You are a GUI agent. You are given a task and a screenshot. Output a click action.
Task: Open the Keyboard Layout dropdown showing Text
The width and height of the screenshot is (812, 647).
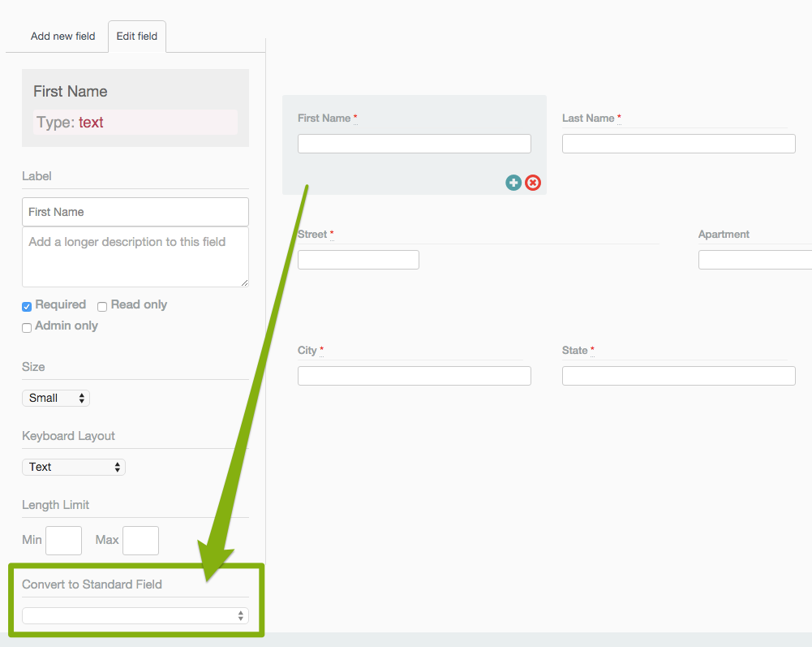(74, 467)
